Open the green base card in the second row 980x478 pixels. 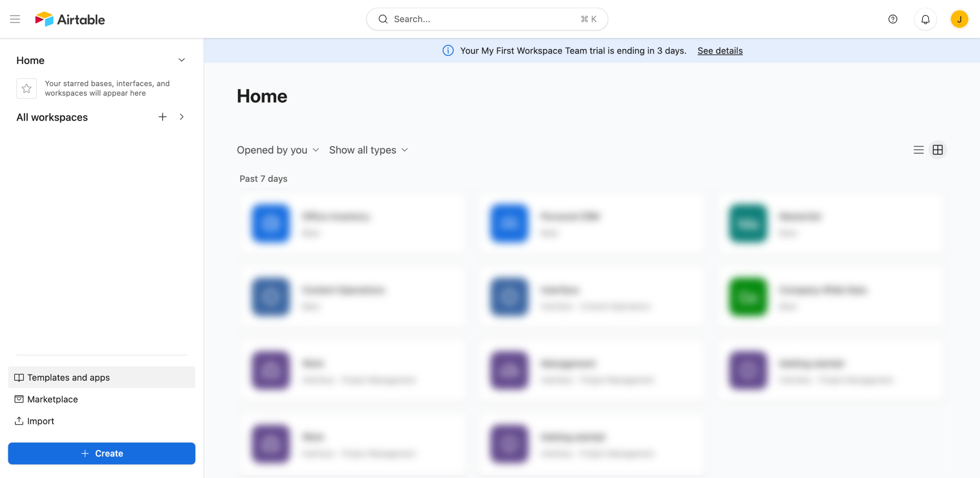(831, 297)
